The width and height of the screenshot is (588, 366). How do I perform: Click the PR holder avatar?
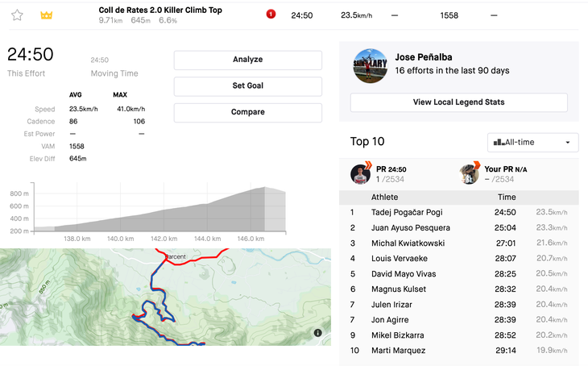point(360,174)
